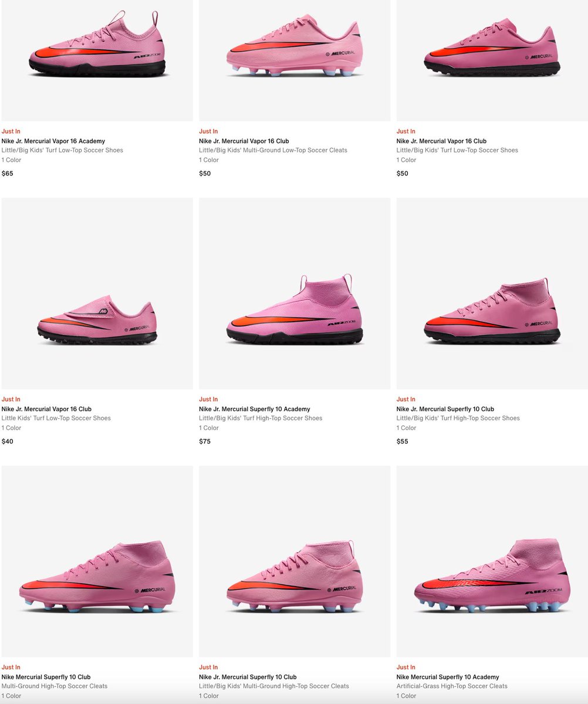The image size is (588, 704).
Task: Click the $40 price under the Little Kids' shoe
Action: click(x=8, y=442)
